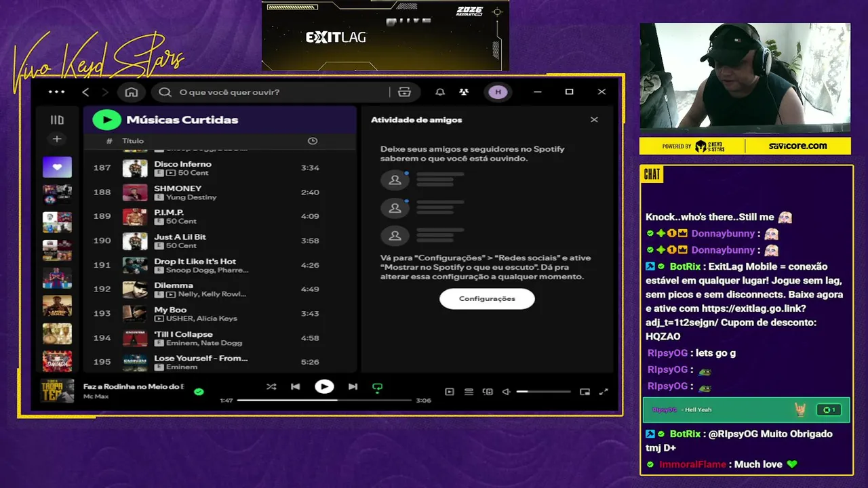Click the 'Hell Yeah' highlighted chat message
The height and width of the screenshot is (488, 868).
tap(746, 410)
